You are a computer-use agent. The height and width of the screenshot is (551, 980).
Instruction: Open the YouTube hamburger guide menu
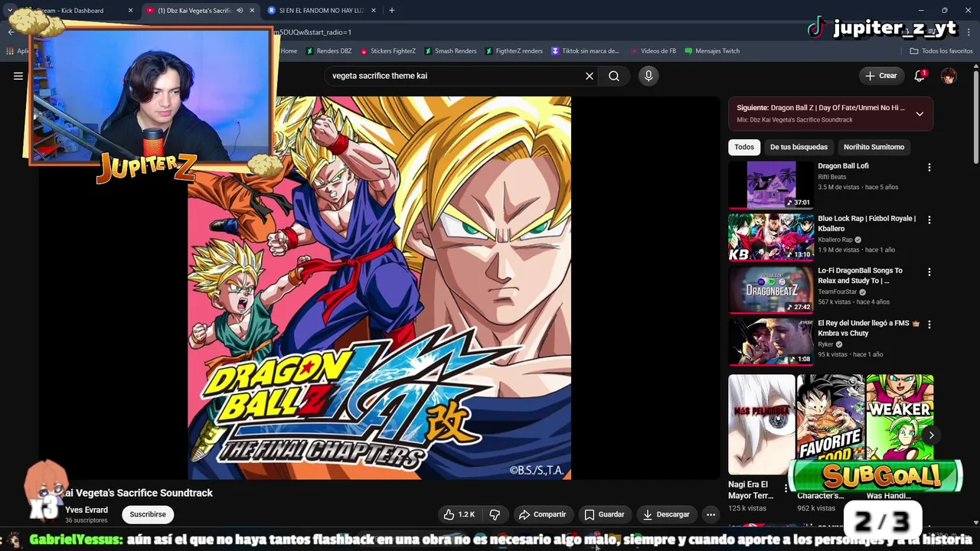tap(18, 76)
